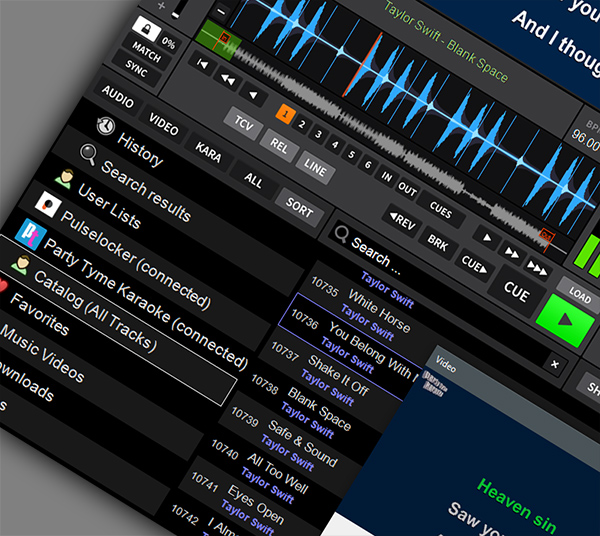Trigger hot cue 4
Viewport: 600px width, 536px height.
[335, 145]
